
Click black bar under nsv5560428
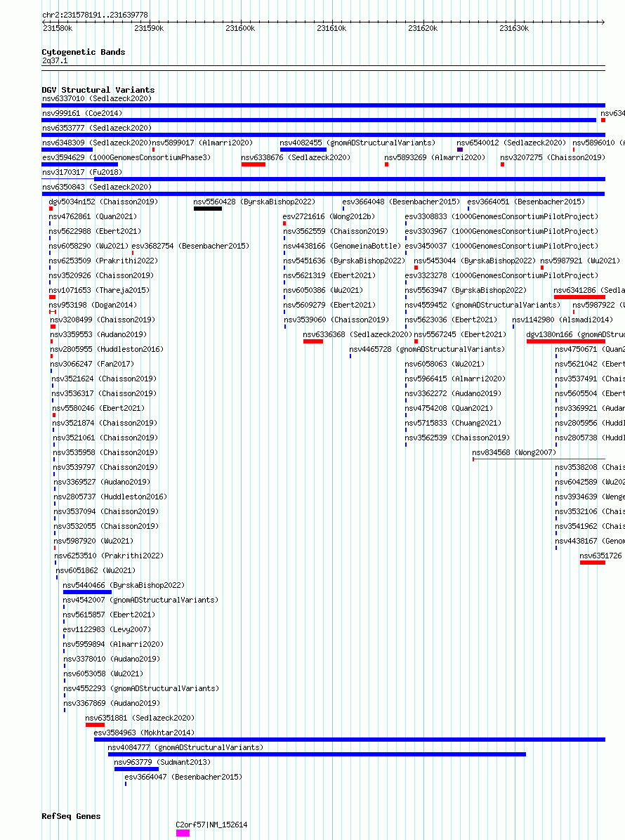pos(208,209)
